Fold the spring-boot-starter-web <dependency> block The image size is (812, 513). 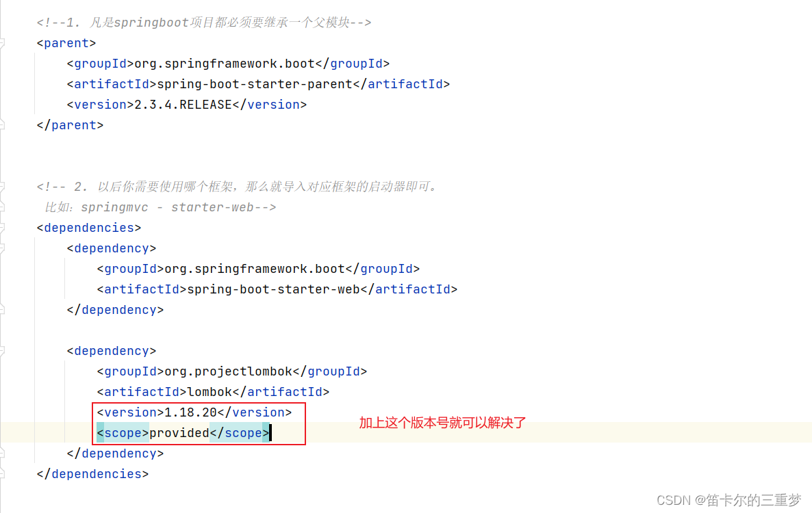click(x=2, y=248)
